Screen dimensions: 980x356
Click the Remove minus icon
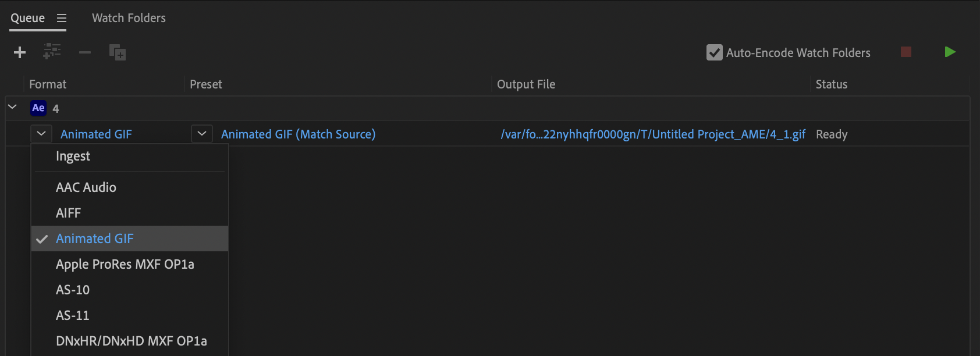(x=85, y=52)
